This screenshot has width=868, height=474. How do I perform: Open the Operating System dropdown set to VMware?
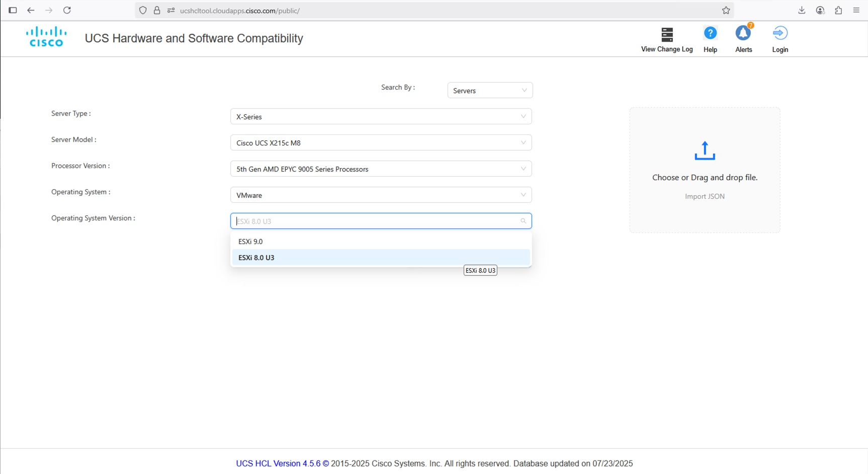tap(380, 195)
